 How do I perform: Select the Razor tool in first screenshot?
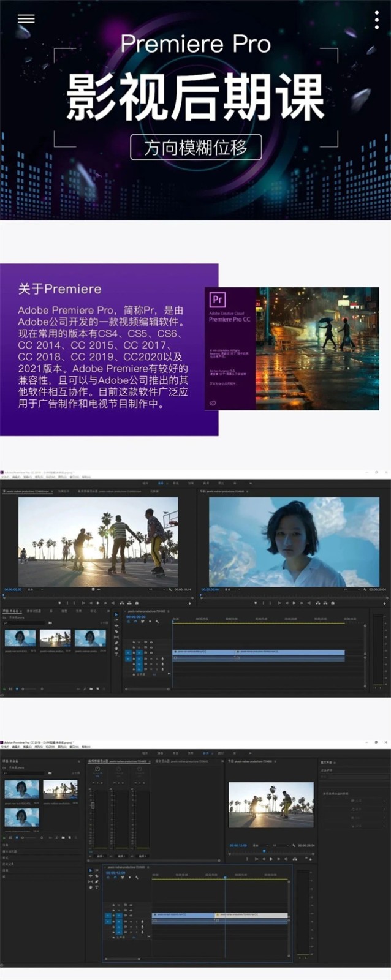[x=116, y=631]
